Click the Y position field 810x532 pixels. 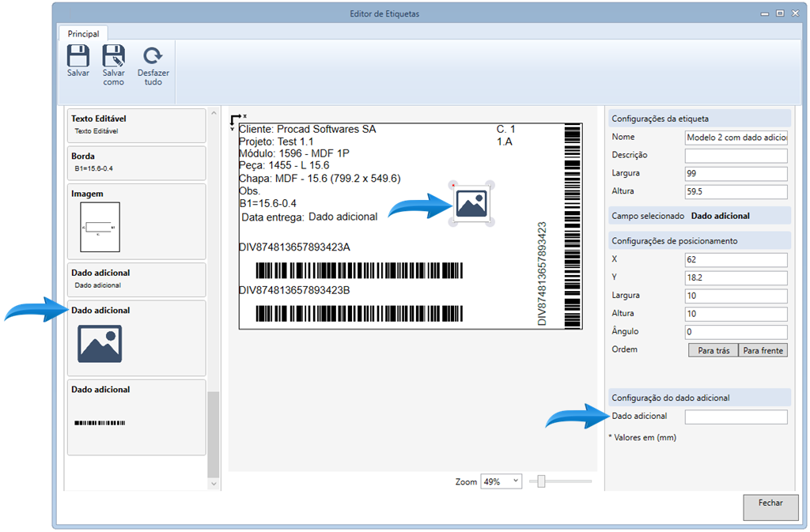736,277
